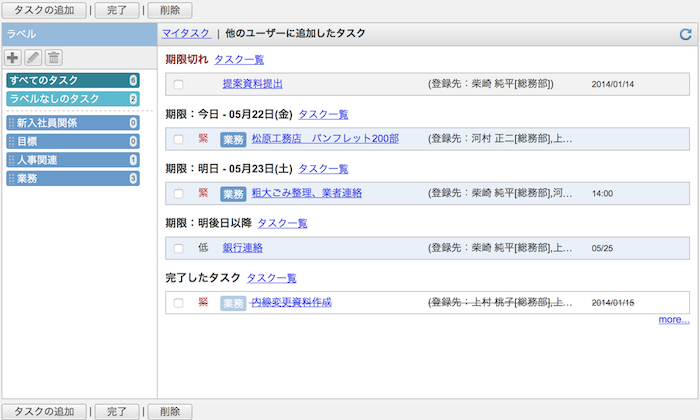
Task: Open タスク一覧 link next to 期限切れ
Action: tap(239, 59)
